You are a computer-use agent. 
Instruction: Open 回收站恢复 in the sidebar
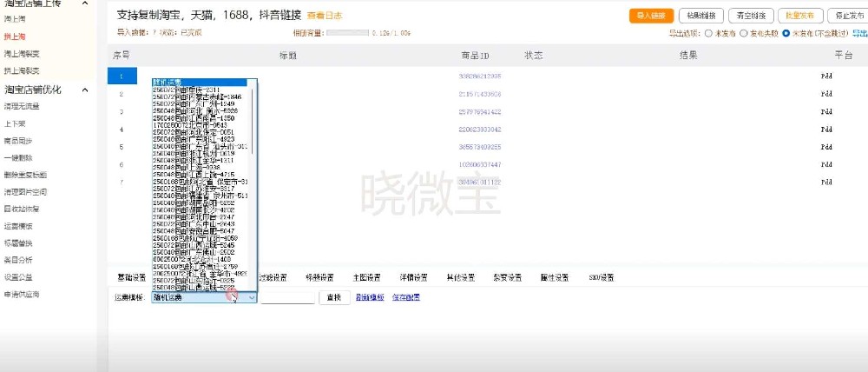22,209
